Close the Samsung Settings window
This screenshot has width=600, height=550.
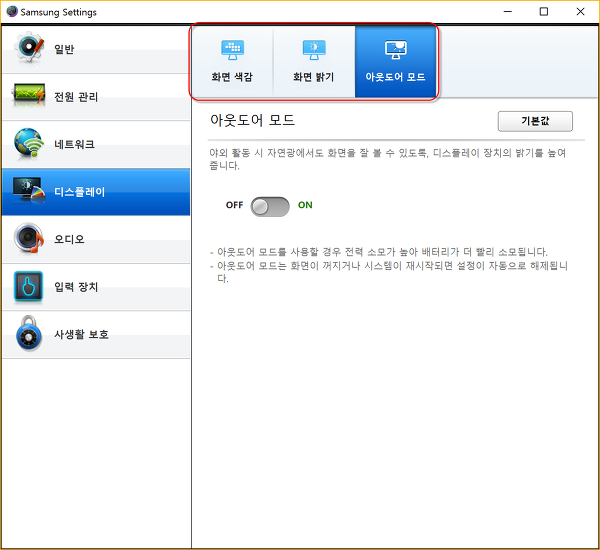point(580,11)
